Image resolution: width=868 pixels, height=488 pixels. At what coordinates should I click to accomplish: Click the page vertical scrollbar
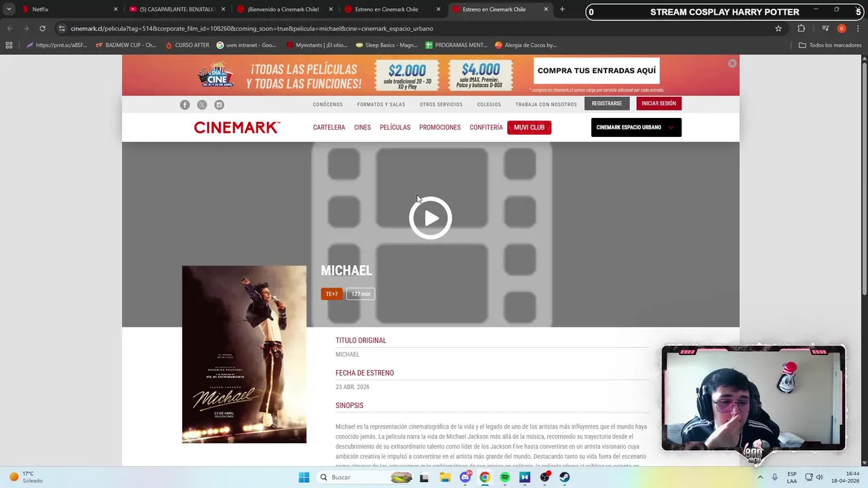(x=864, y=178)
